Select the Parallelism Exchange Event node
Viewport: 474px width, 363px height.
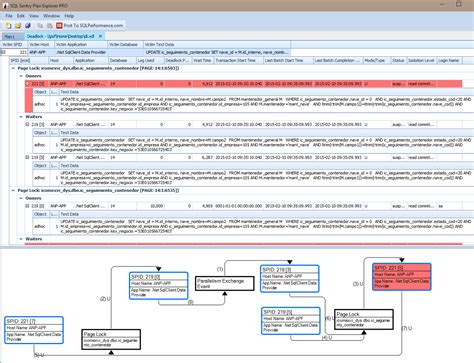[x=225, y=283]
